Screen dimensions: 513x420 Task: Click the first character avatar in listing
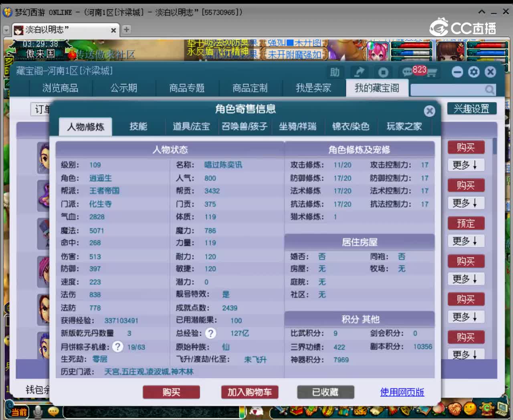click(44, 157)
